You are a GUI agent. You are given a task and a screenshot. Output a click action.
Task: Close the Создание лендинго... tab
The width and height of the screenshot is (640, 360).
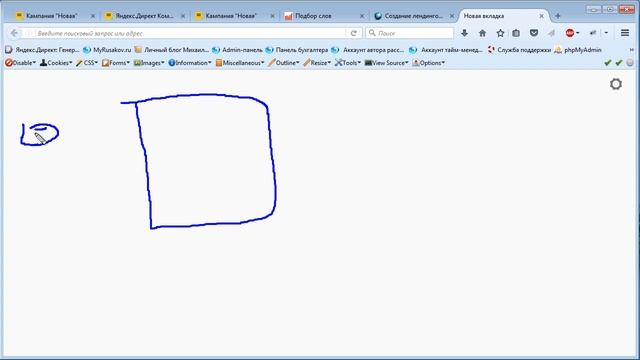point(452,16)
